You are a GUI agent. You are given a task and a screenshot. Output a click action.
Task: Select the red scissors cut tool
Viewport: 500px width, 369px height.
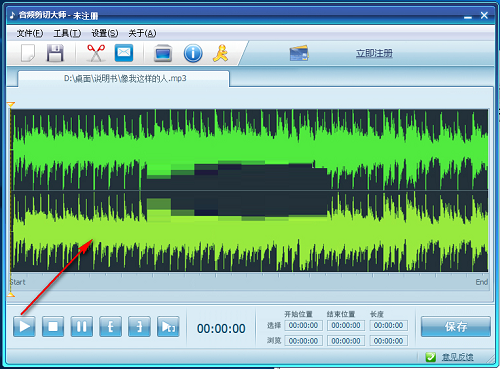click(x=96, y=53)
